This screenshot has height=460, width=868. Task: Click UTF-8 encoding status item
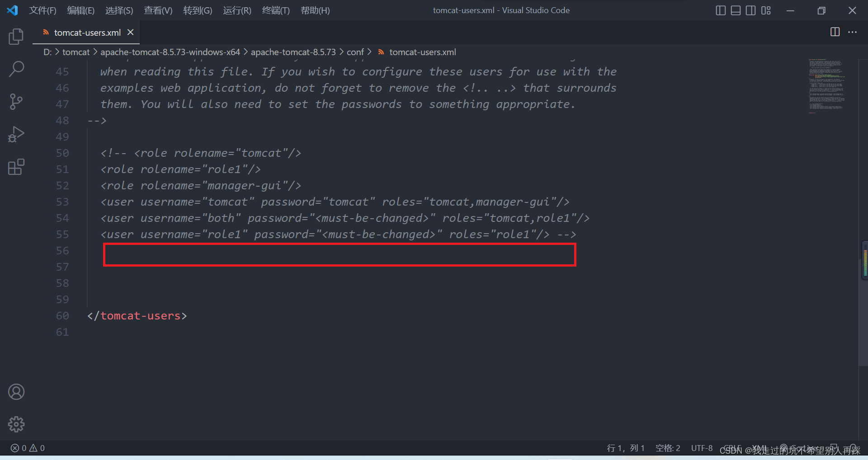coord(702,448)
